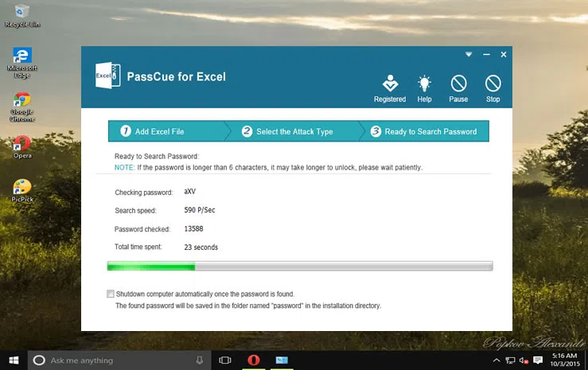Select the password checked value 13588
Viewport: 588px width, 370px height.
pyautogui.click(x=193, y=228)
